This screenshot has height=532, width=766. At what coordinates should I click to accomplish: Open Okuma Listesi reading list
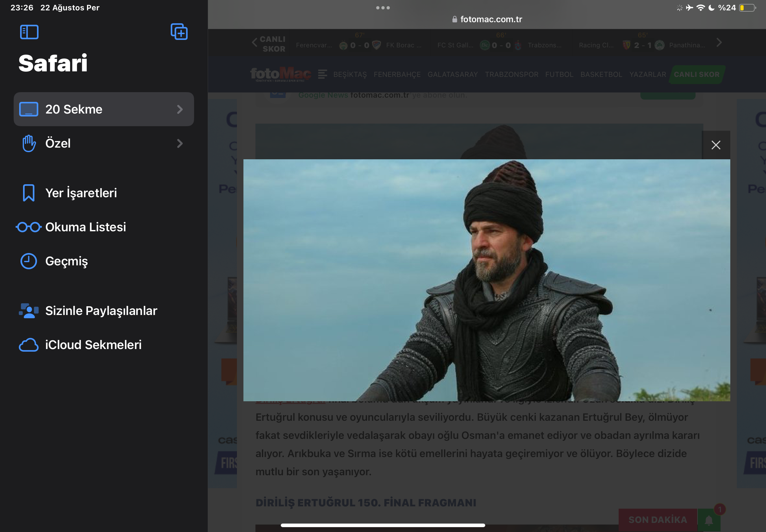click(104, 227)
